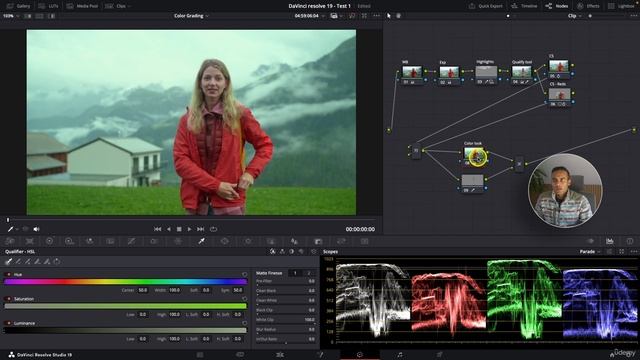This screenshot has height=360, width=640.
Task: Open the Motion Effects palette
Action: click(110, 241)
